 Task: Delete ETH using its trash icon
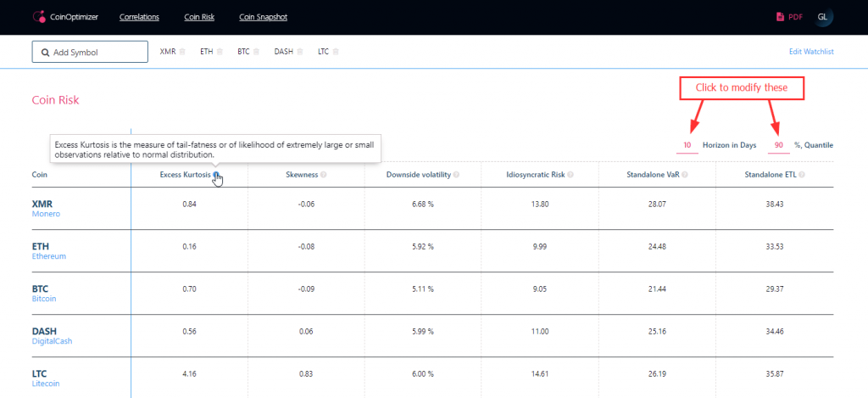[220, 52]
